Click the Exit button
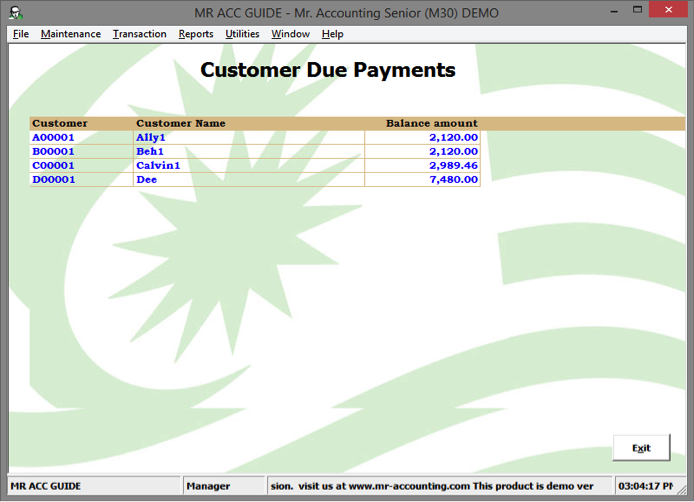 [641, 448]
